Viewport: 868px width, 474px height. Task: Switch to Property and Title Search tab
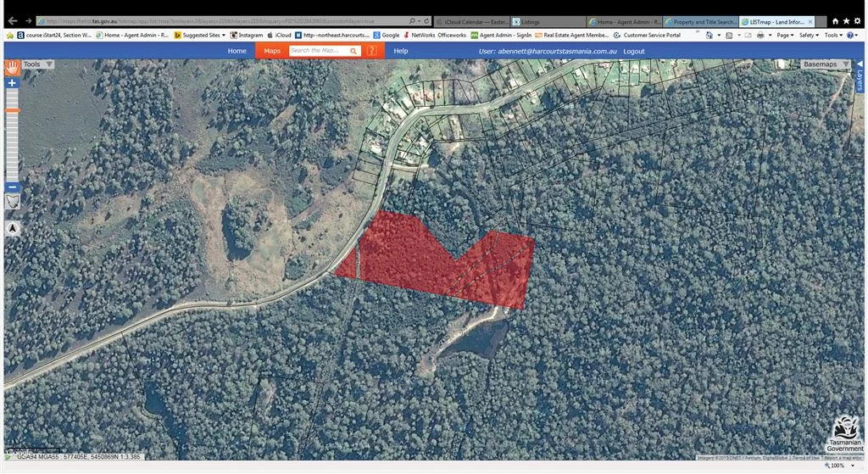click(x=699, y=21)
